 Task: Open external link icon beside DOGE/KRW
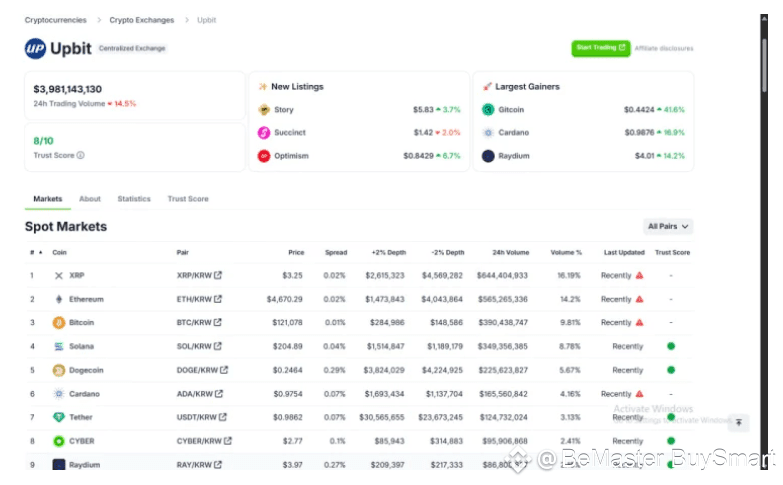(x=224, y=370)
